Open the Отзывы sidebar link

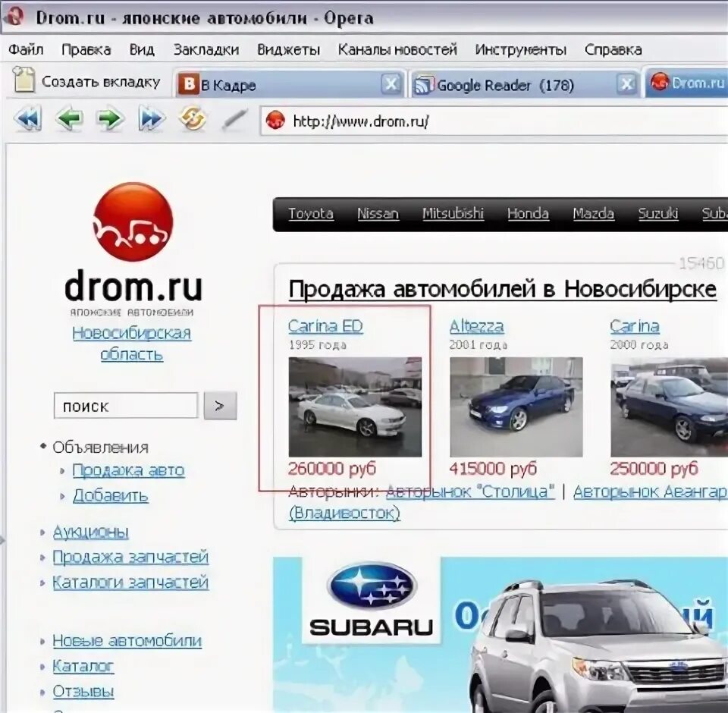coord(83,692)
